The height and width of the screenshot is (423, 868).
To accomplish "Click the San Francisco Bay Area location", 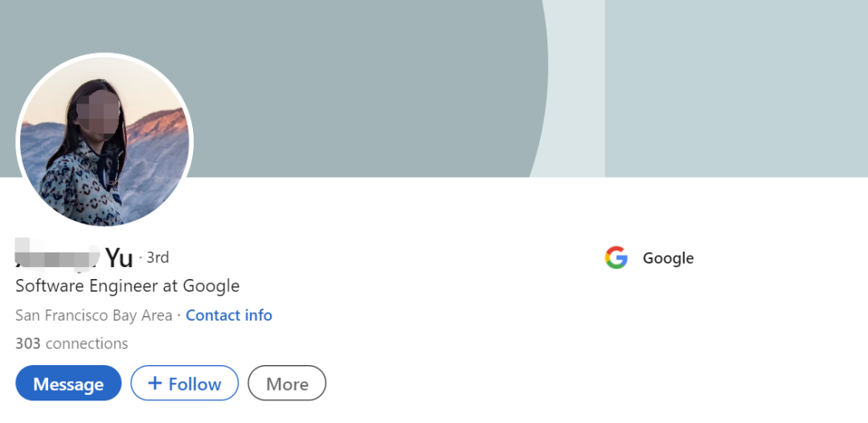I will [x=93, y=315].
